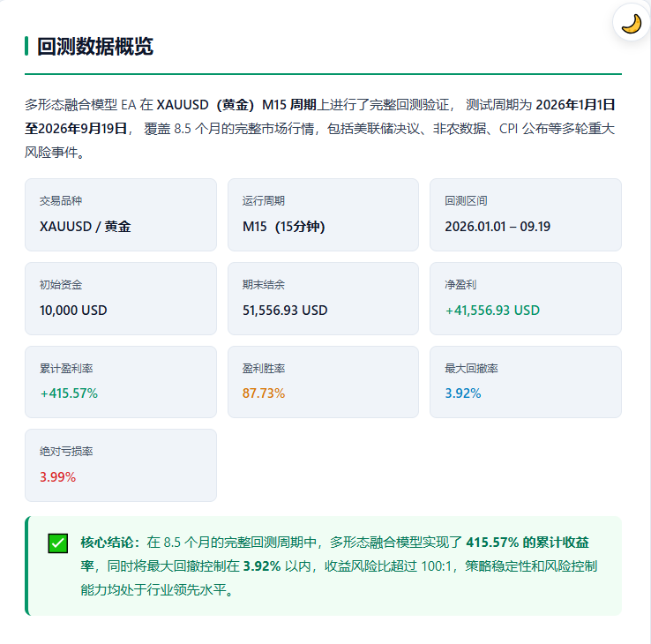Click the 期末结余 label

pos(263,285)
